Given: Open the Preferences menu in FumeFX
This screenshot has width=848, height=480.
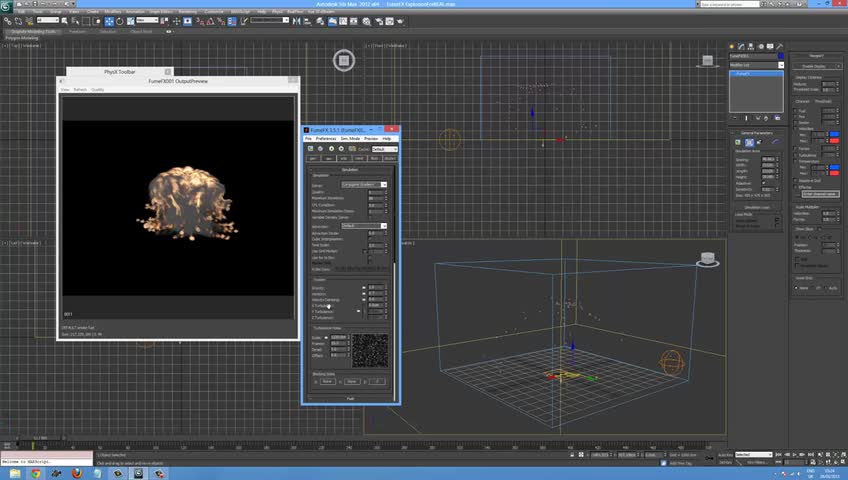Looking at the screenshot, I should (x=326, y=138).
